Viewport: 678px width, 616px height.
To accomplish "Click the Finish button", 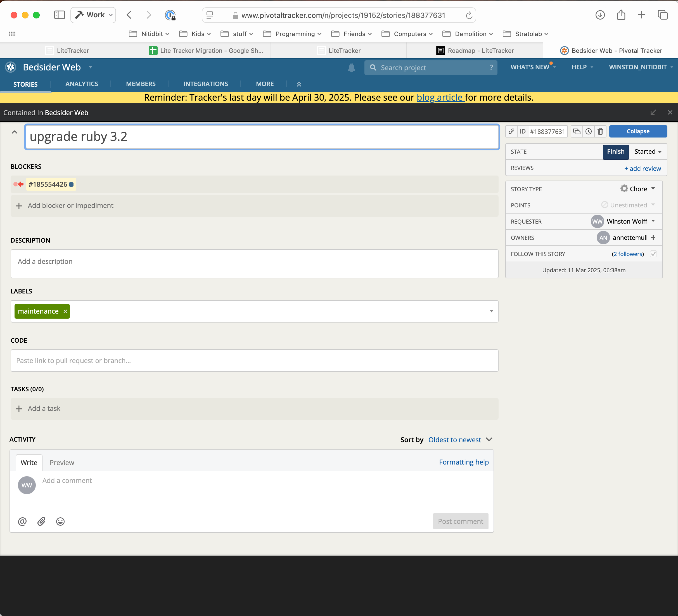I will point(615,152).
